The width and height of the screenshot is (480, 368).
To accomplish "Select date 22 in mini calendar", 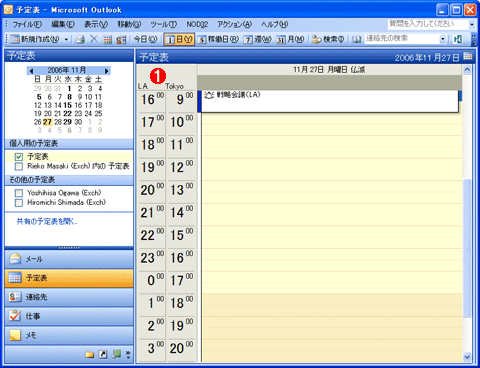I will click(x=68, y=114).
